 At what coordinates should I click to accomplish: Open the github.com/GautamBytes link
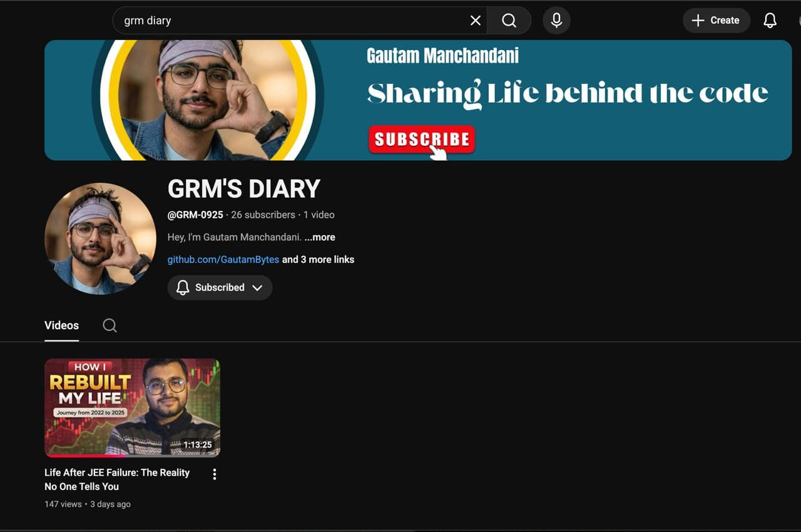(x=223, y=259)
